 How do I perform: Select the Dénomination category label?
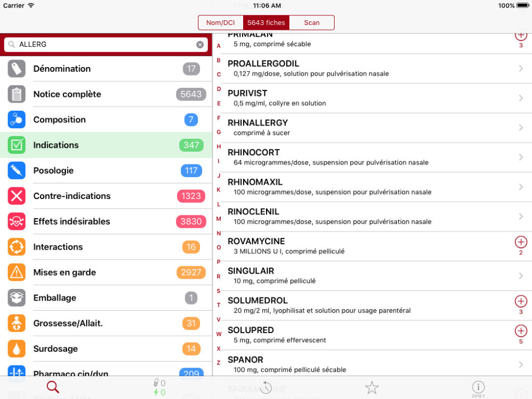coord(62,69)
